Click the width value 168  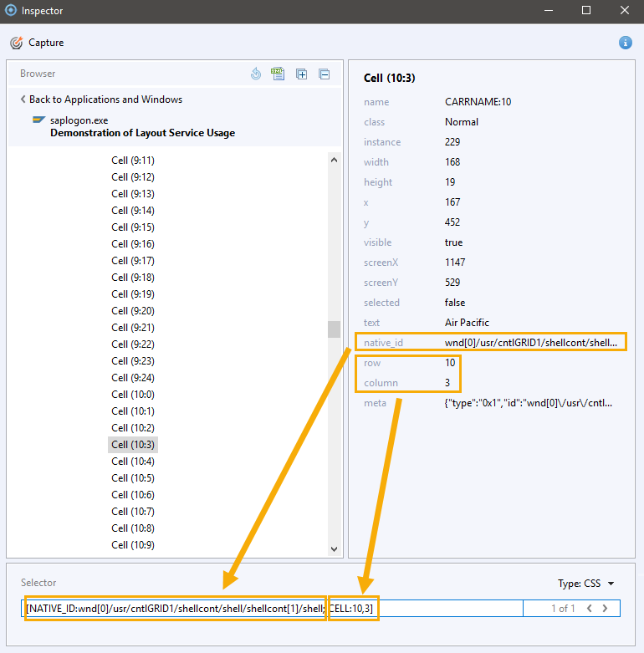[452, 162]
